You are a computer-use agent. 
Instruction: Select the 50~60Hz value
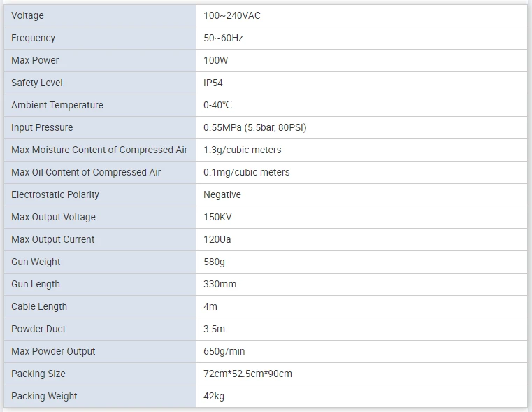(x=223, y=38)
